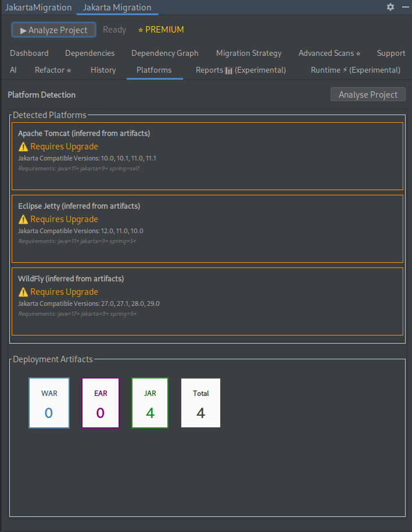Open the tool window settings gear

pyautogui.click(x=390, y=7)
